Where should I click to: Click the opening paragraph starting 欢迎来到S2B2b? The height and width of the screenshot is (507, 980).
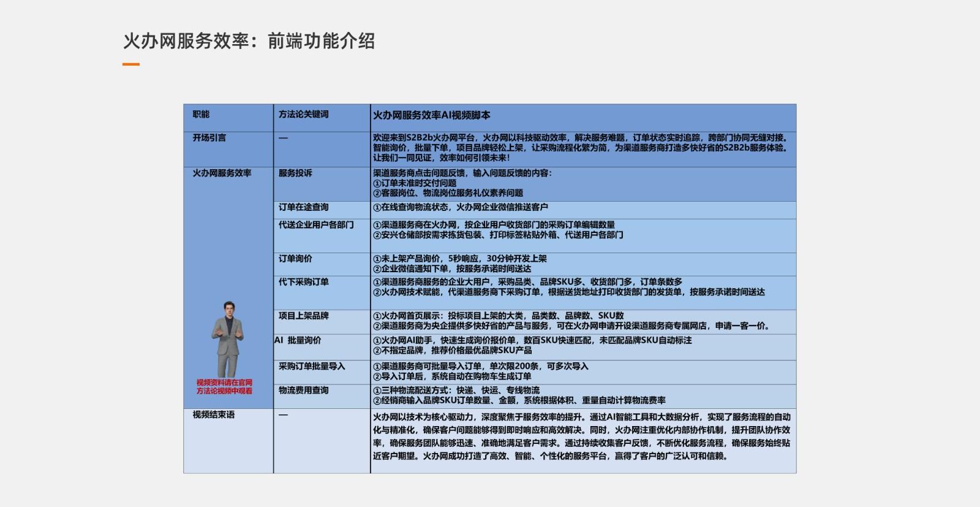581,148
